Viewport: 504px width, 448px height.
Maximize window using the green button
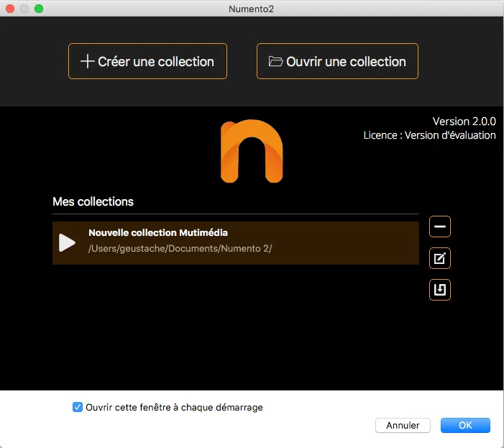point(39,9)
